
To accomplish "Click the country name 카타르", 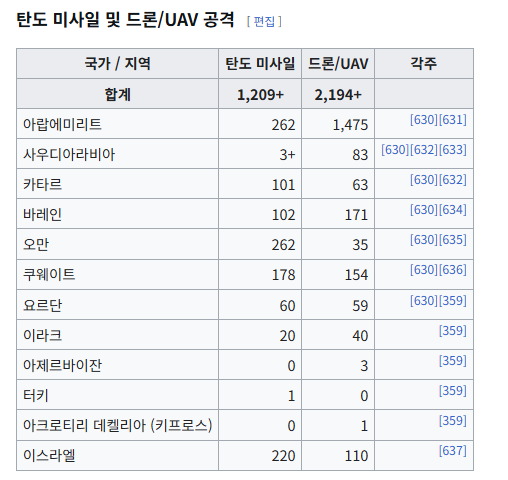I will pyautogui.click(x=42, y=184).
